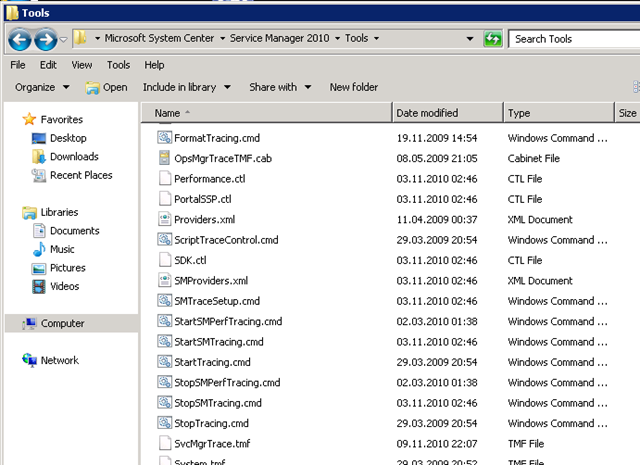Select the OpsMgrTraceTMF.cab file icon

point(165,158)
